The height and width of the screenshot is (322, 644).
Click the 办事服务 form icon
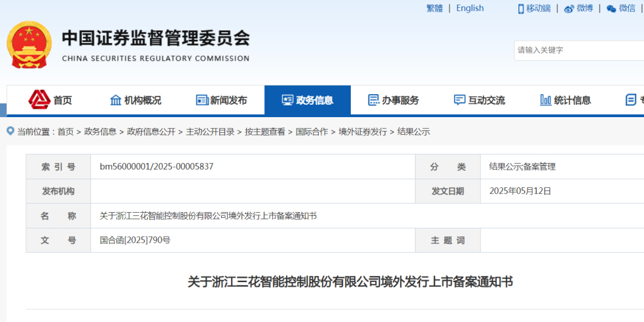(x=374, y=100)
